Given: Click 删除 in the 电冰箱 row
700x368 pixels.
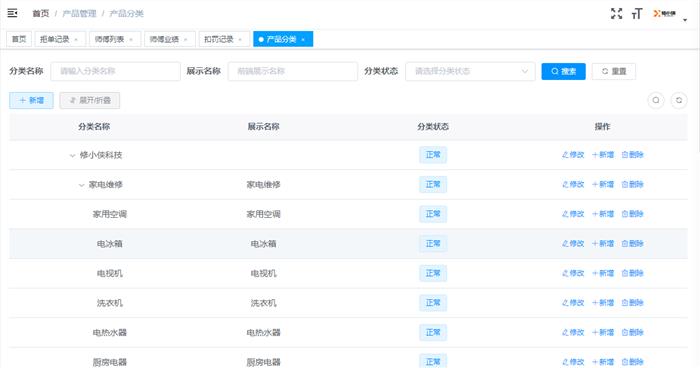Looking at the screenshot, I should point(633,243).
